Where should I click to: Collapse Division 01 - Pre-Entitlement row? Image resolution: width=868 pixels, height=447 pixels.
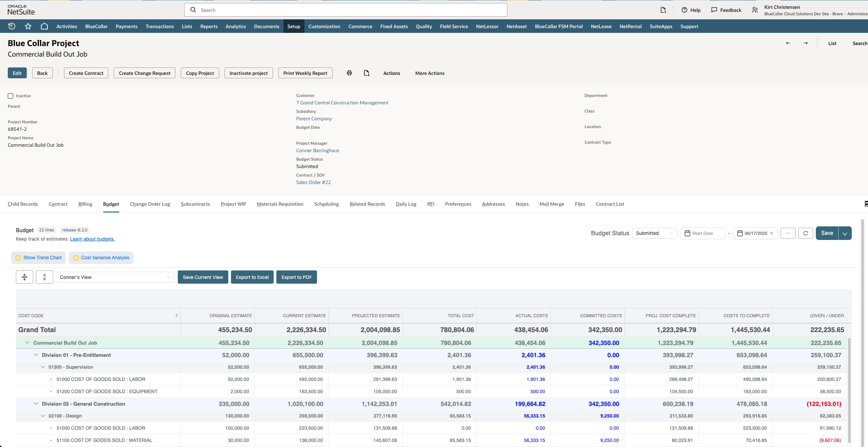coord(36,355)
